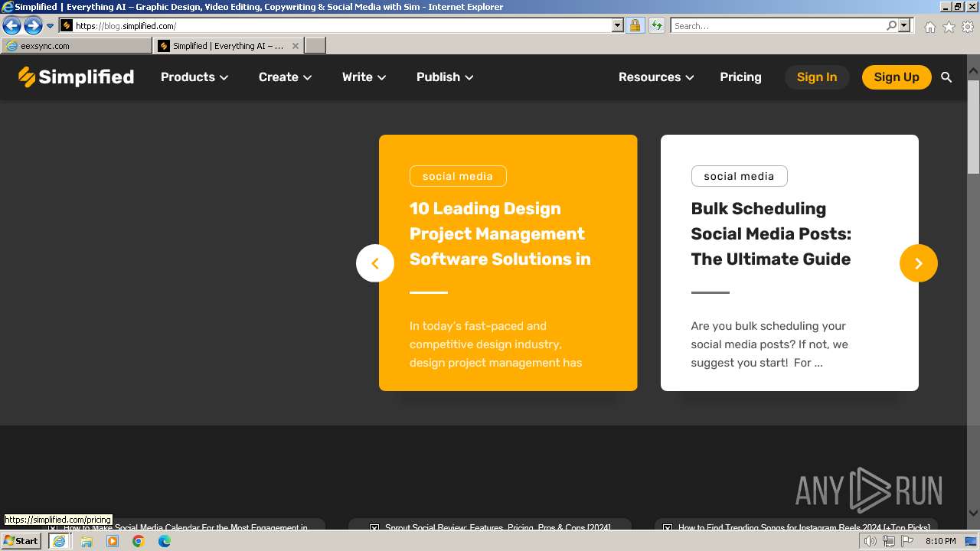Launch Edge from the taskbar

(165, 541)
